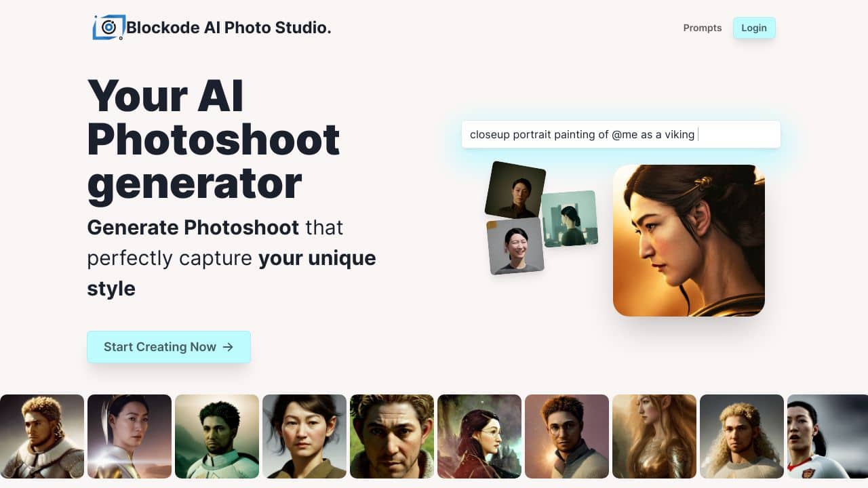
Task: Click the arrow in Start Creating Now
Action: 228,347
